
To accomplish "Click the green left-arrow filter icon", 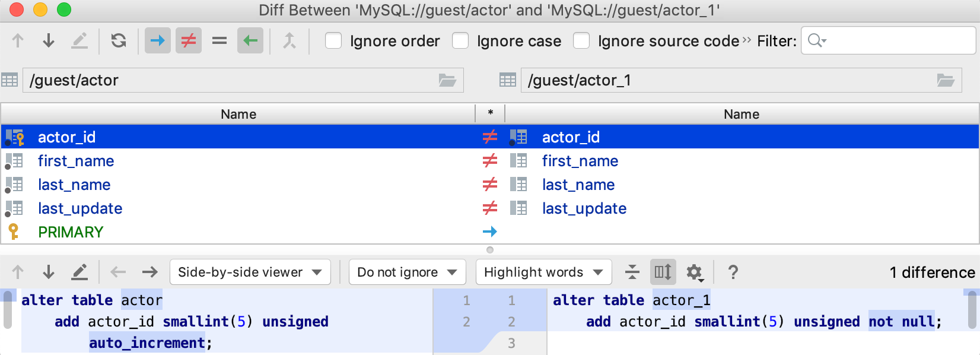I will [x=250, y=41].
